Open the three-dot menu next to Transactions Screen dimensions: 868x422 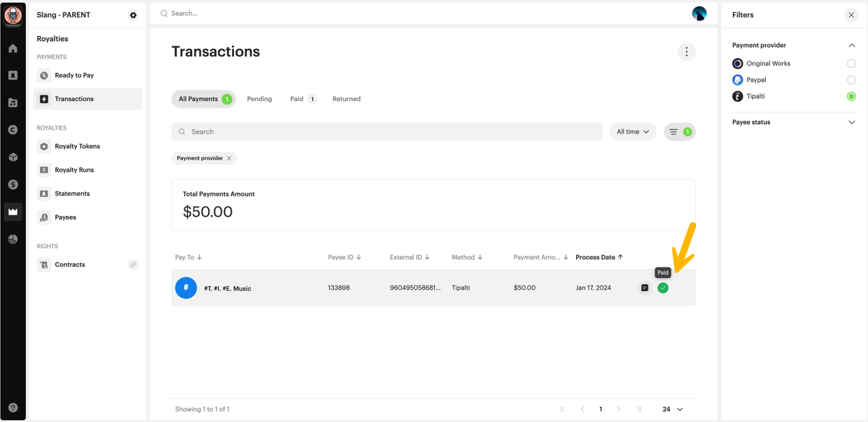pyautogui.click(x=686, y=52)
